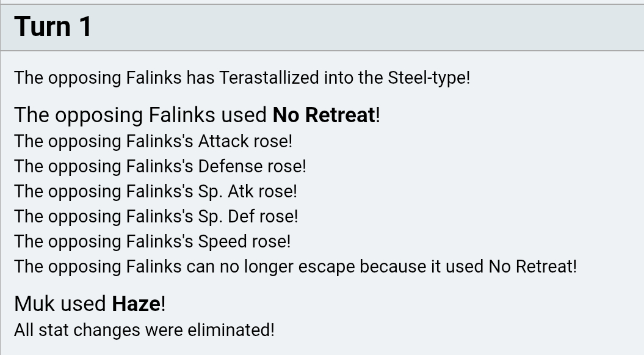Click the All stat changes were eliminated line

[144, 330]
